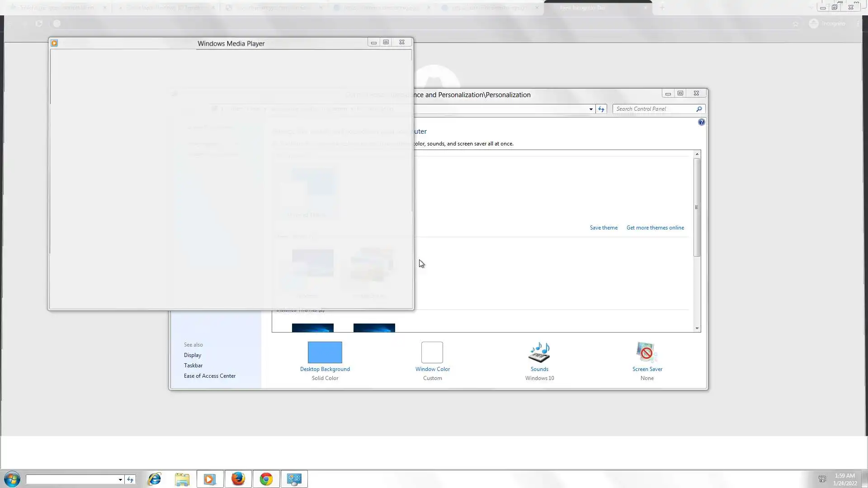The height and width of the screenshot is (488, 868).
Task: Launch Internet Explorer from taskbar
Action: point(155,479)
